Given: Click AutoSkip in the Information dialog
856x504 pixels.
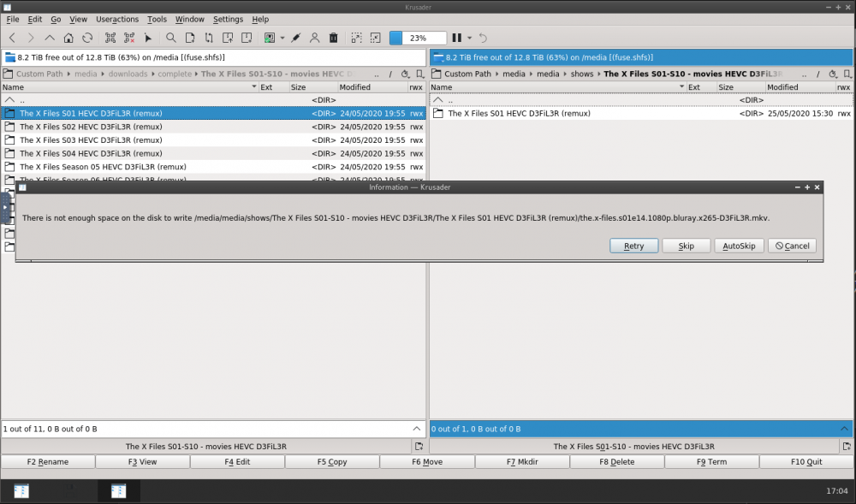Looking at the screenshot, I should [x=739, y=246].
